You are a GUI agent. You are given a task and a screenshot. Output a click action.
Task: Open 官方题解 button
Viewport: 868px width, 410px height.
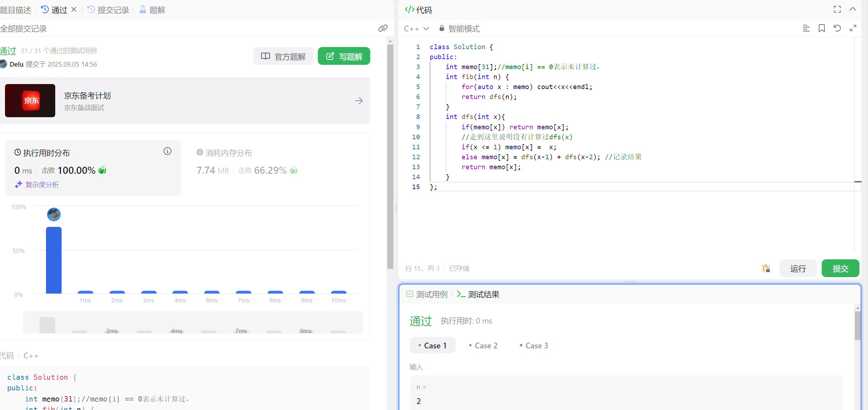coord(283,56)
